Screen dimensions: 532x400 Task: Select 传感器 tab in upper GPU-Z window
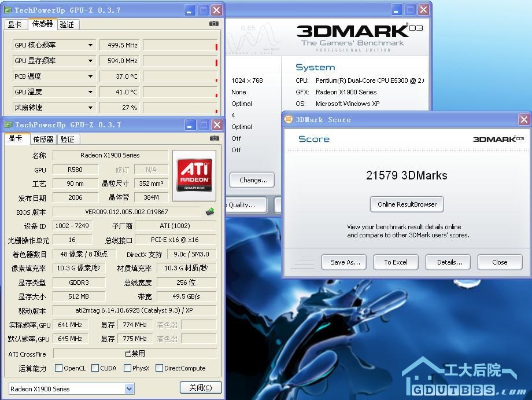point(43,24)
